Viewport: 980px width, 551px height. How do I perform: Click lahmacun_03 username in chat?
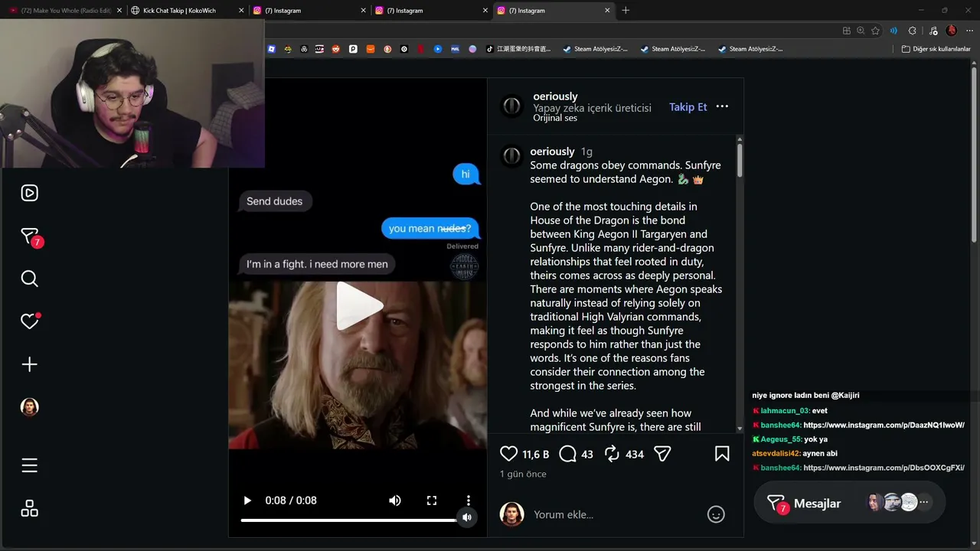(785, 410)
